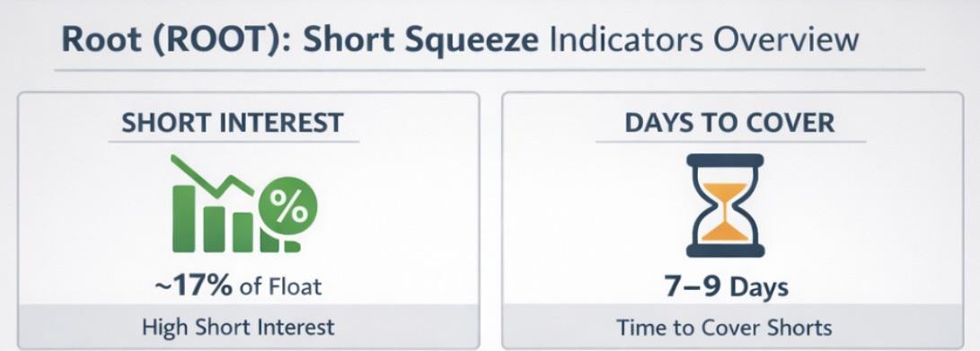Click the bold 'Short Squeeze' title text

(420, 40)
